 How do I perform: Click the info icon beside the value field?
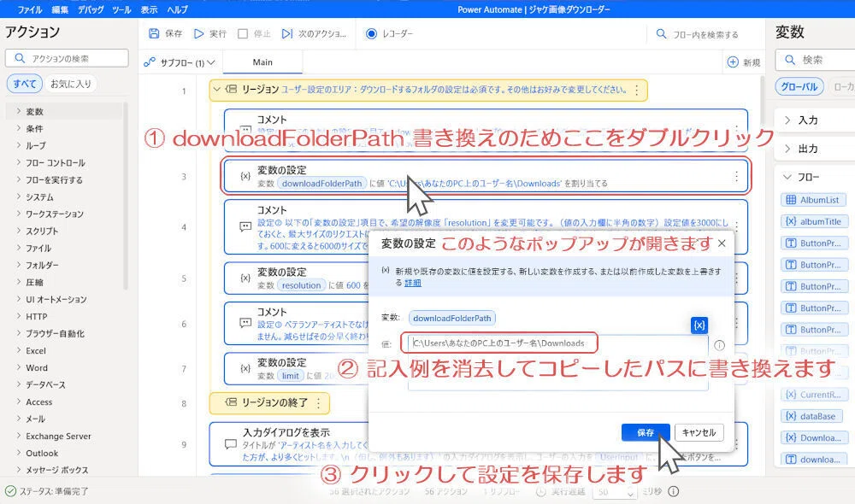[x=720, y=345]
